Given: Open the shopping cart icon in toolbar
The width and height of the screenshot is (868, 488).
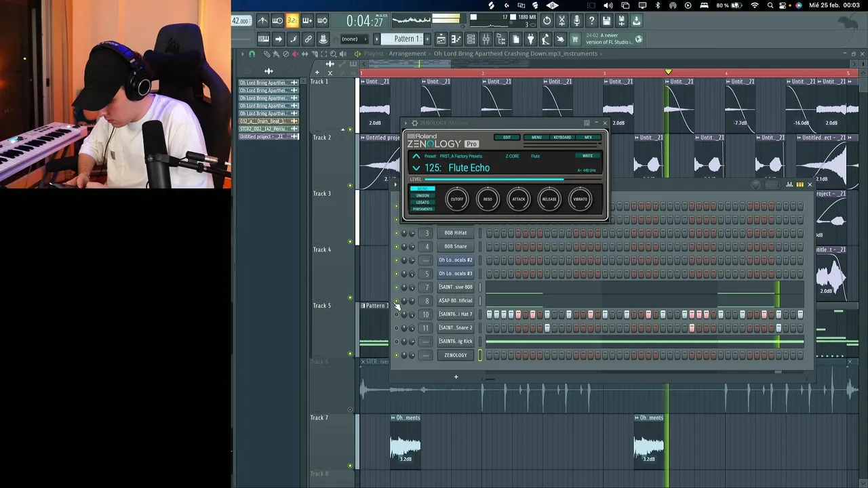Looking at the screenshot, I should click(575, 39).
